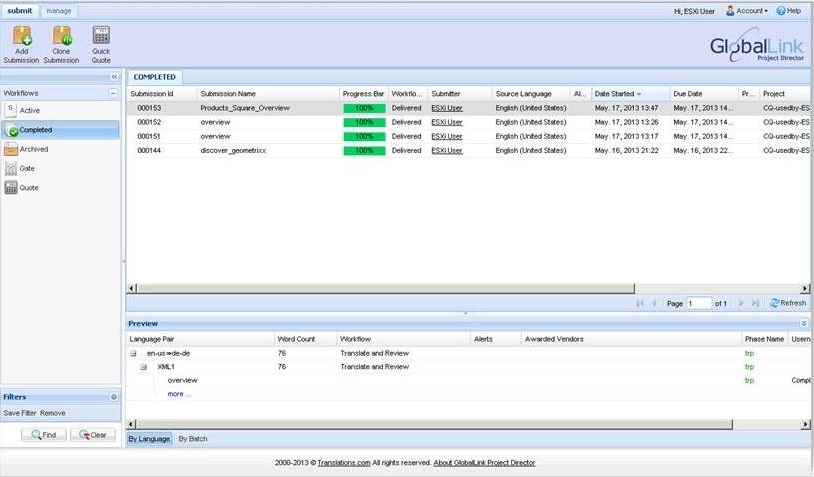Switch to the By Batch view

(x=193, y=439)
